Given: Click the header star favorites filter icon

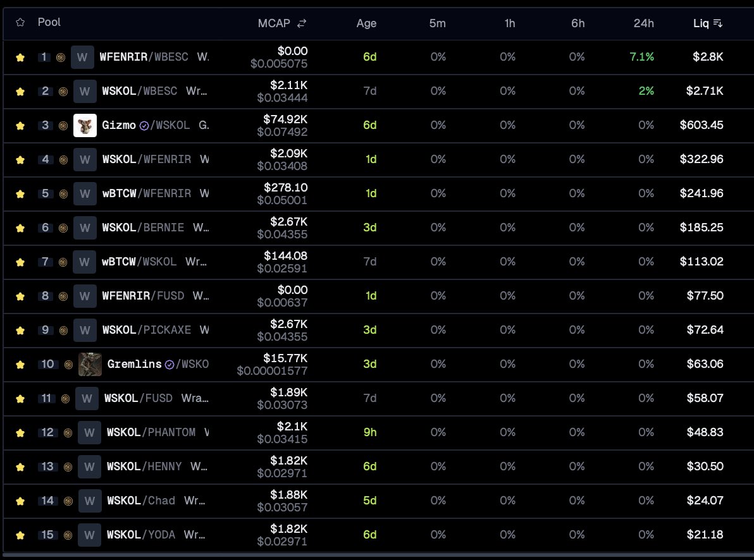Looking at the screenshot, I should tap(20, 23).
